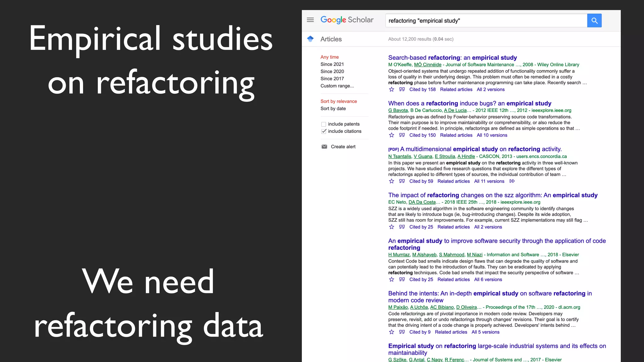Filter results Since 2017
The image size is (644, 362).
(x=332, y=79)
